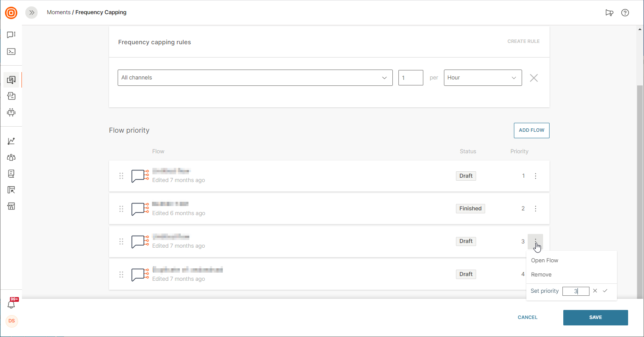The width and height of the screenshot is (644, 337).
Task: Remove the frequency capping rule with X
Action: coord(534,78)
